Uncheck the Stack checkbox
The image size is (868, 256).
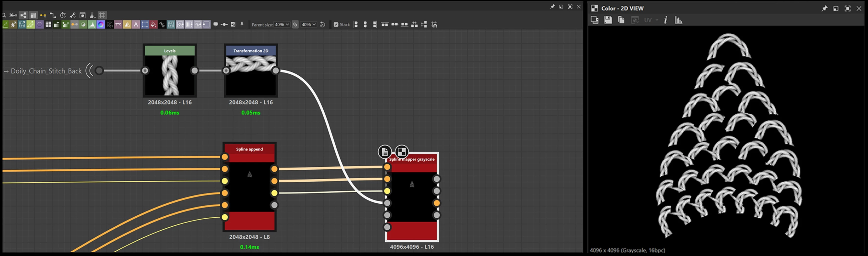tap(336, 25)
